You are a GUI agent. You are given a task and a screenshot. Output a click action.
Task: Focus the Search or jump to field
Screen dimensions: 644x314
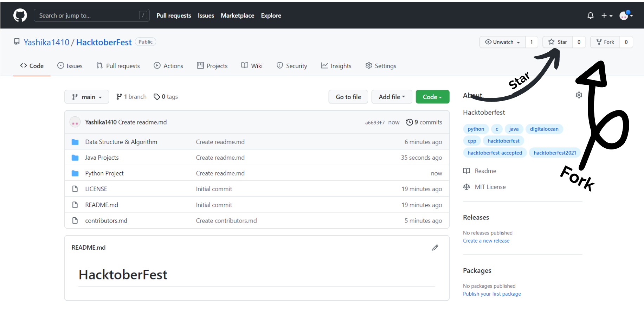pyautogui.click(x=91, y=15)
